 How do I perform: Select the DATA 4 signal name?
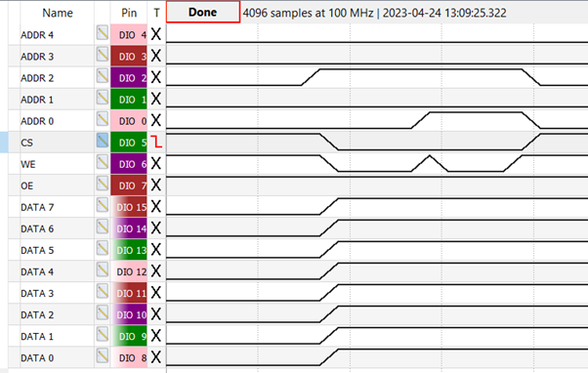[x=37, y=272]
